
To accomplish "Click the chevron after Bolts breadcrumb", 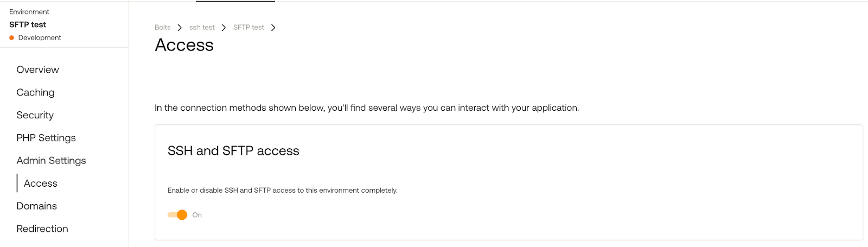I will 180,28.
